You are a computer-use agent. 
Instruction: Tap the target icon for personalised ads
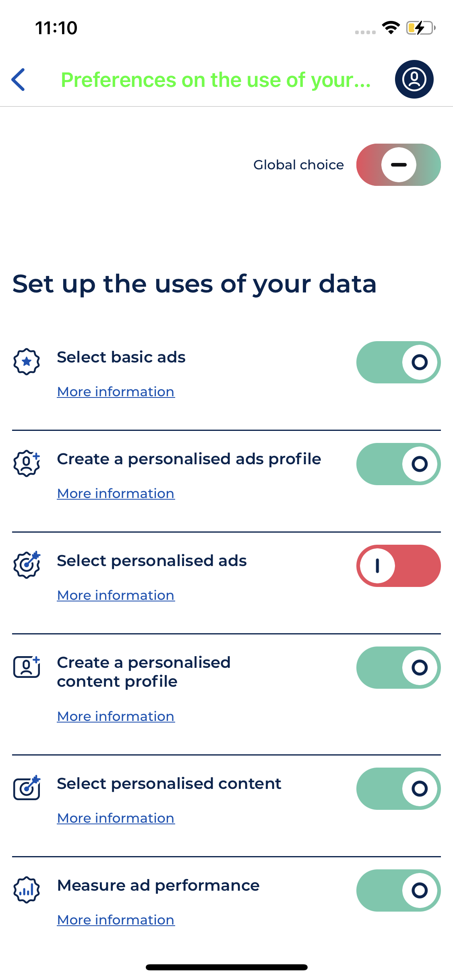coord(27,565)
